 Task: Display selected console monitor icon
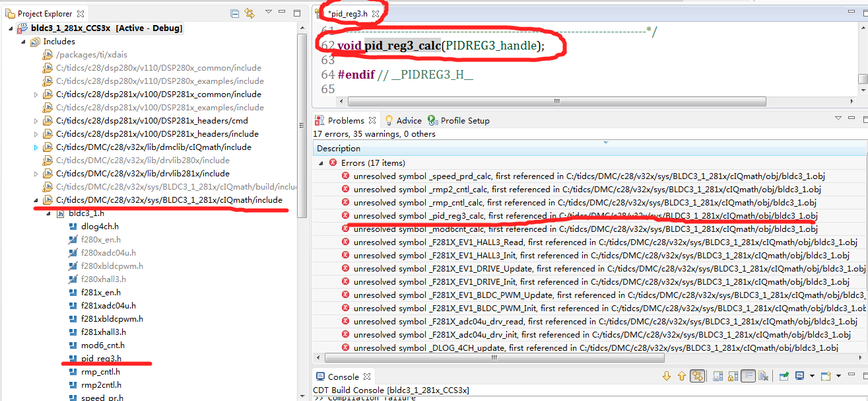pyautogui.click(x=800, y=376)
